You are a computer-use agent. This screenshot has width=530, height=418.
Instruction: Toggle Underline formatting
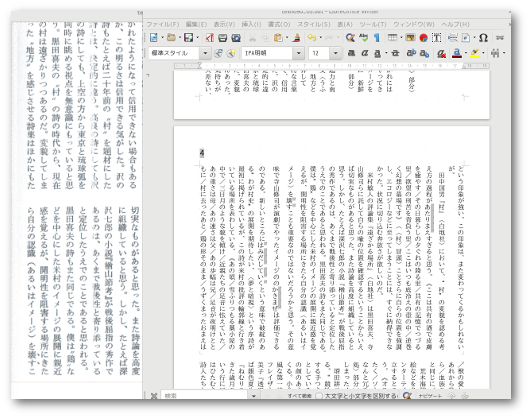378,53
